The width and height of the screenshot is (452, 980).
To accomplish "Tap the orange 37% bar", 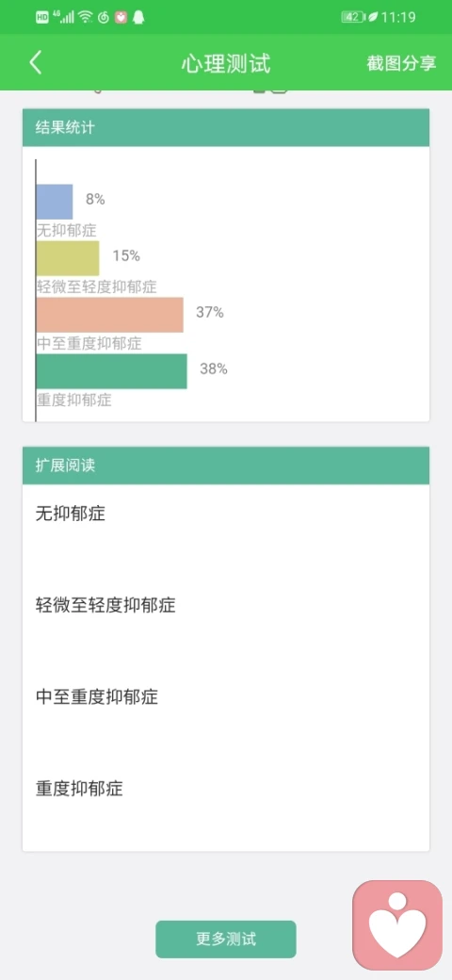I will [110, 315].
